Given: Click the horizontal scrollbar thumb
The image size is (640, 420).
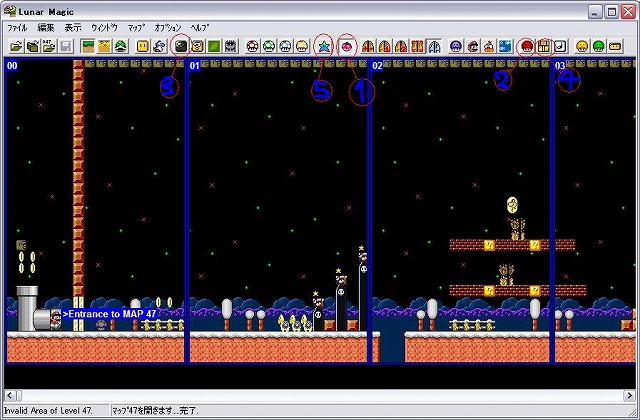Looking at the screenshot, I should click(x=19, y=395).
